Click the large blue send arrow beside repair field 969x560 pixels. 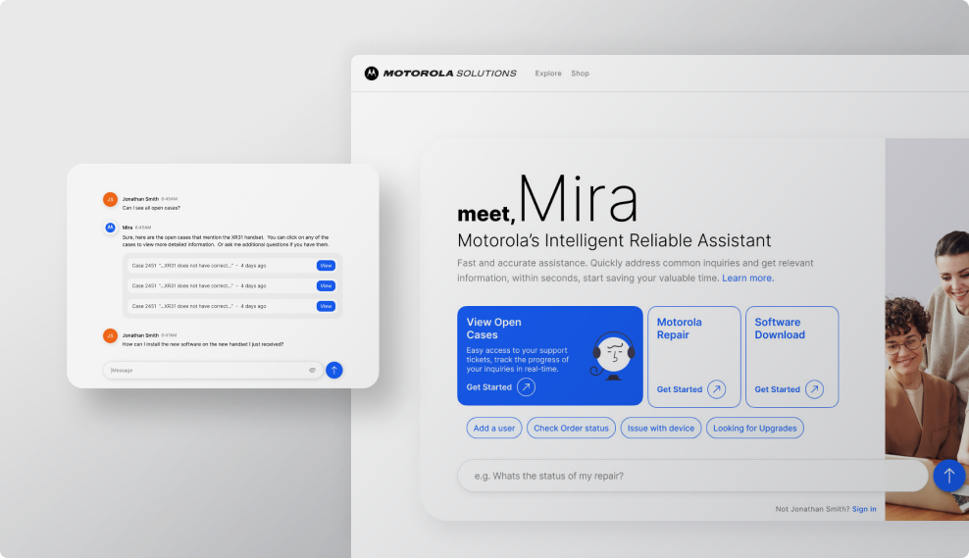(949, 476)
